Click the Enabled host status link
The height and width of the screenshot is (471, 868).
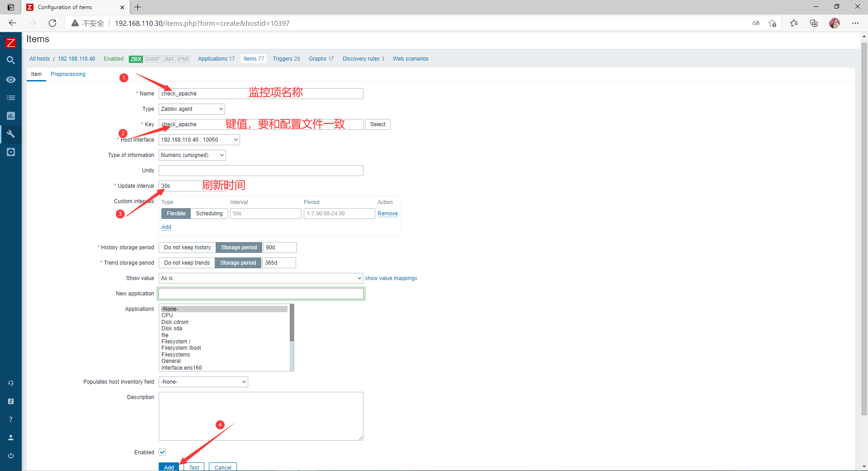(113, 59)
